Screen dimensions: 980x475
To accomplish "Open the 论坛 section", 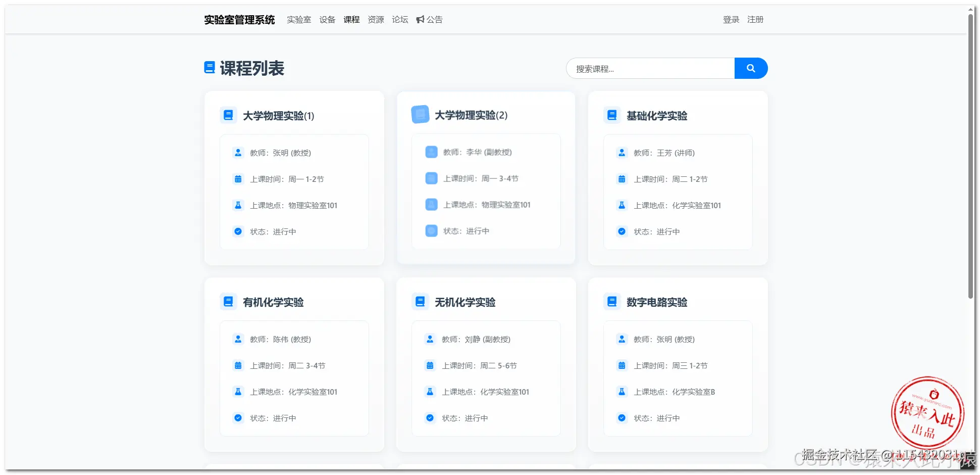I will [x=399, y=19].
